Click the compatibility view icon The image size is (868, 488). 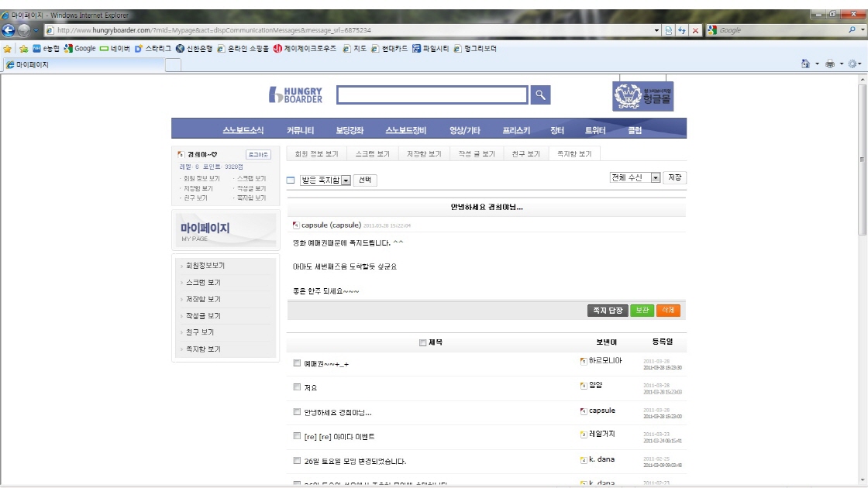point(668,30)
